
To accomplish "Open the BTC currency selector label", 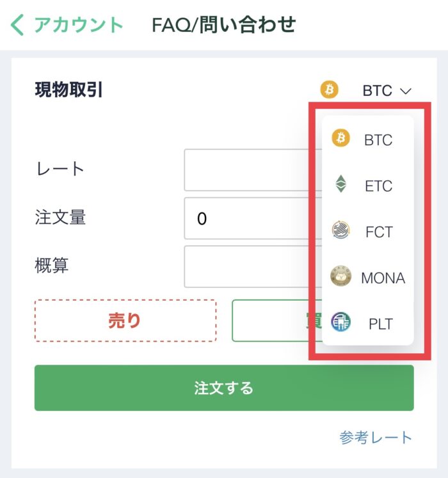I will (x=377, y=90).
